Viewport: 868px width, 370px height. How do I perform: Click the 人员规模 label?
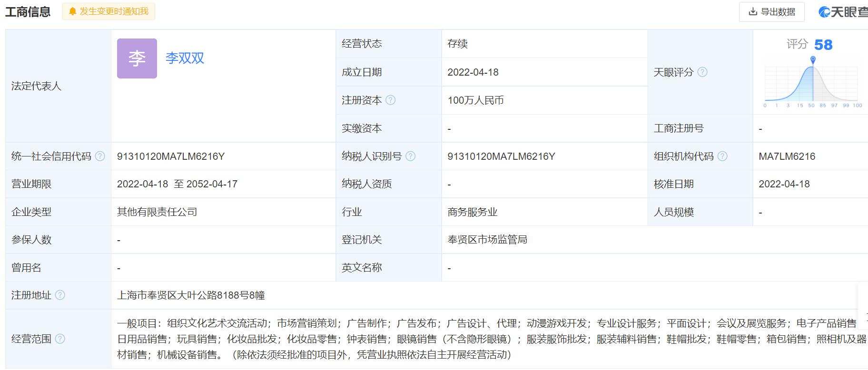click(674, 212)
